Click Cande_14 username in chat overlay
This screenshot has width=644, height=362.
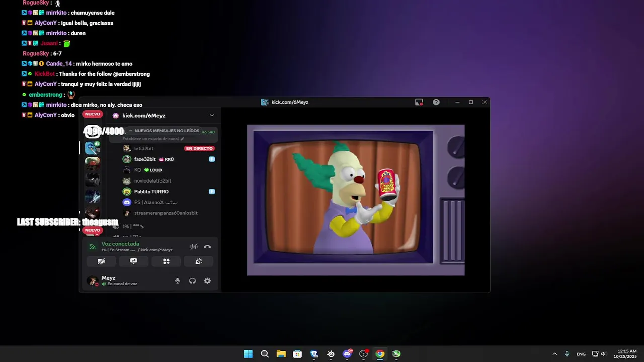(x=59, y=64)
